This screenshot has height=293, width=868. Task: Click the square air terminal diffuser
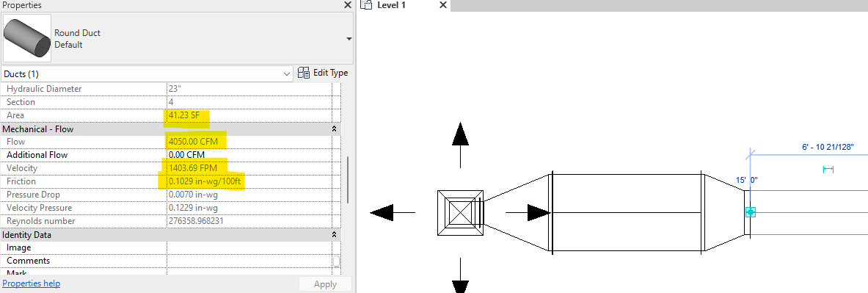click(x=461, y=213)
